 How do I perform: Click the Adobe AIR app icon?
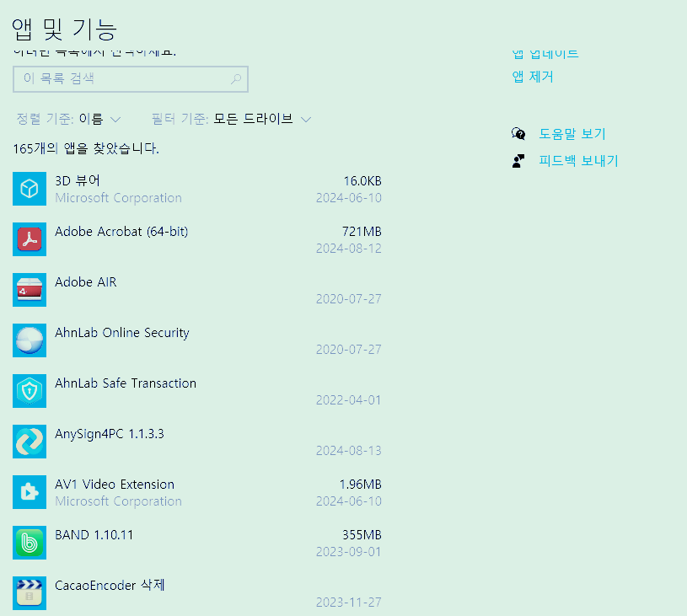tap(30, 290)
